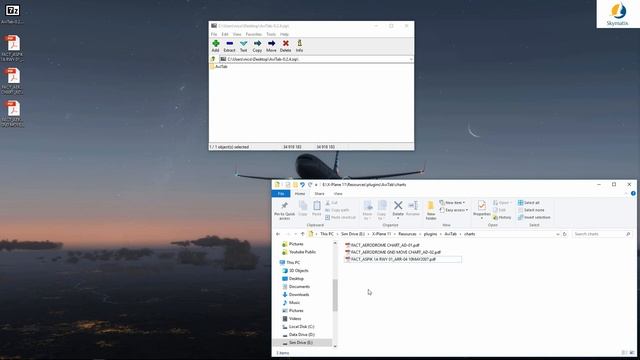Click History in Explorer Open group
This screenshot has width=640, height=360.
click(502, 218)
